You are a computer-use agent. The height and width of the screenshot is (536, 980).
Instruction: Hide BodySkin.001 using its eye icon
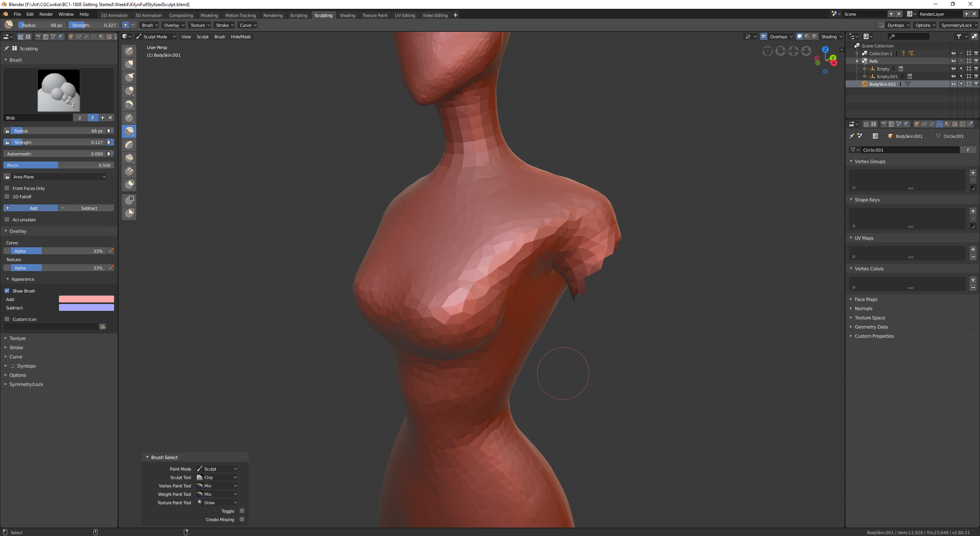click(953, 84)
